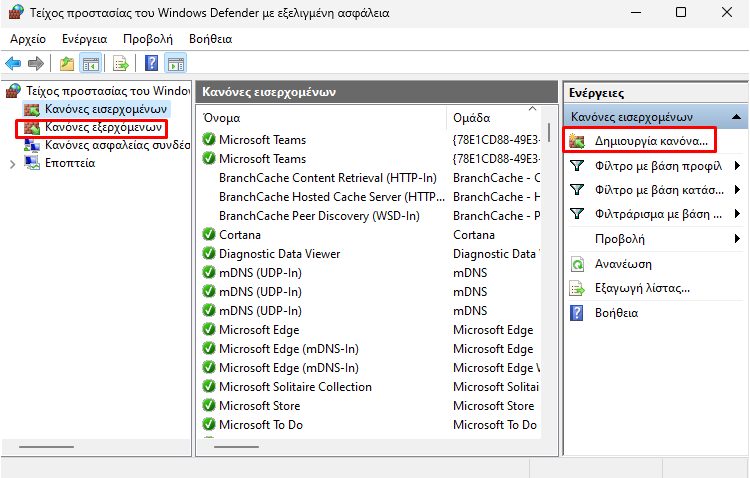Expand the actions pane Προβολή submenu arrow
Screen dimensions: 750x478
(x=737, y=239)
